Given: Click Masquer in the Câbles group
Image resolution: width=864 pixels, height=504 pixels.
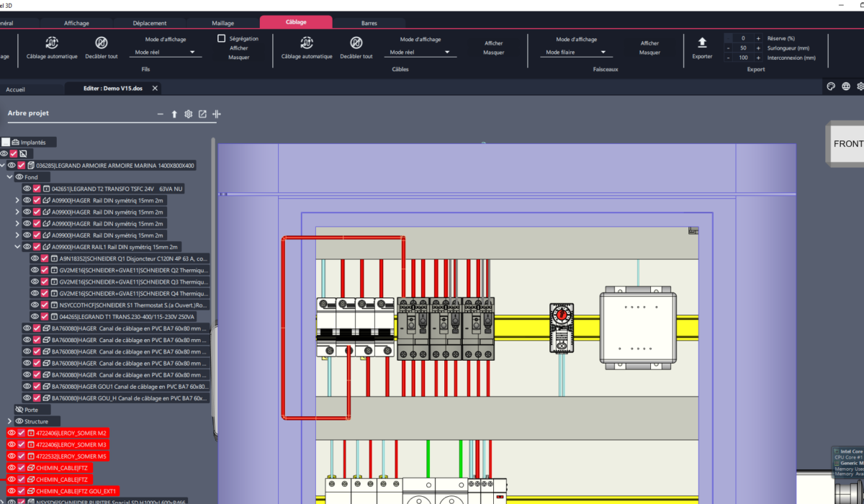Looking at the screenshot, I should click(x=494, y=53).
